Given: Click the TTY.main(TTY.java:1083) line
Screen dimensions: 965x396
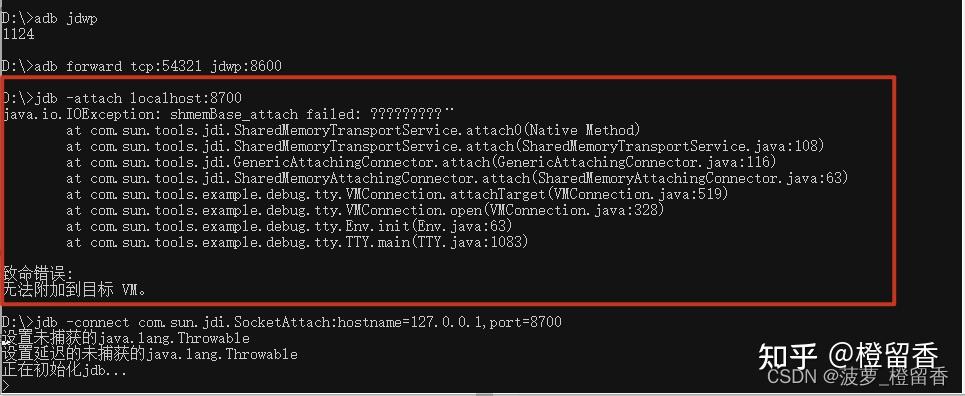Looking at the screenshot, I should click(297, 242).
